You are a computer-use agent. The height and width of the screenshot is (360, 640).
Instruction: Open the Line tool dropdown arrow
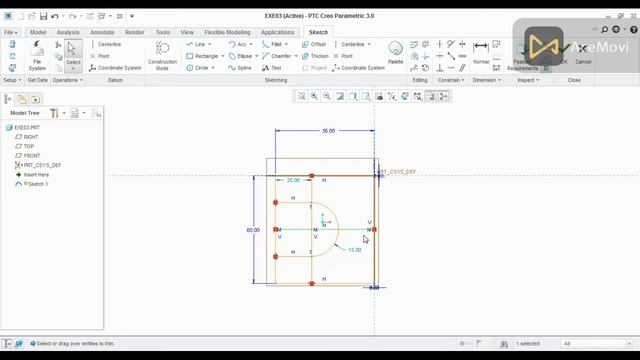coord(210,44)
